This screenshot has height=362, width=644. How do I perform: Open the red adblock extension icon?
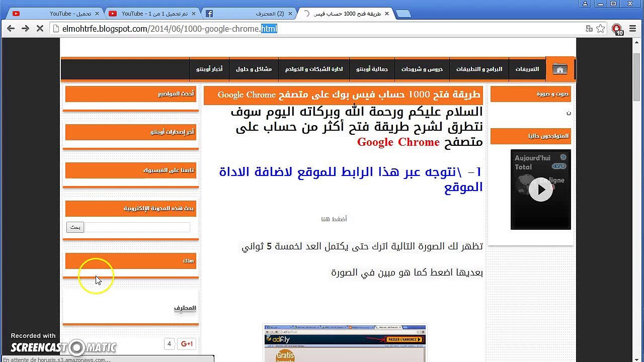click(617, 29)
